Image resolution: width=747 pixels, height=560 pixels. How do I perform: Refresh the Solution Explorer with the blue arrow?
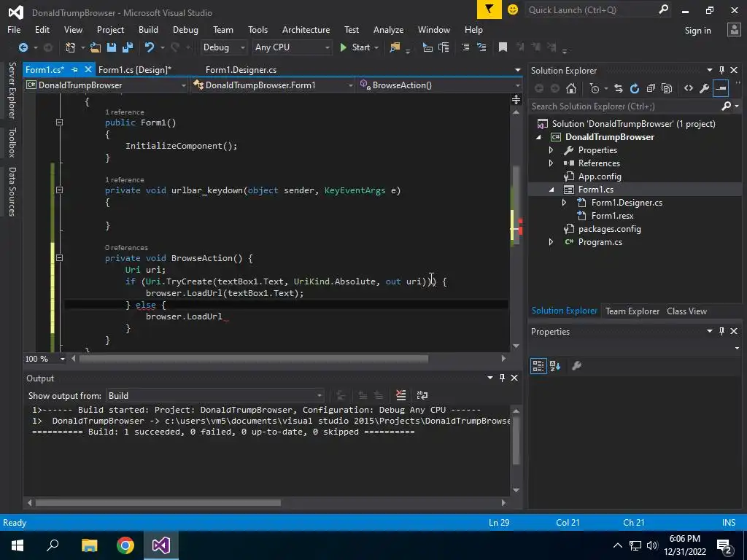click(x=635, y=88)
